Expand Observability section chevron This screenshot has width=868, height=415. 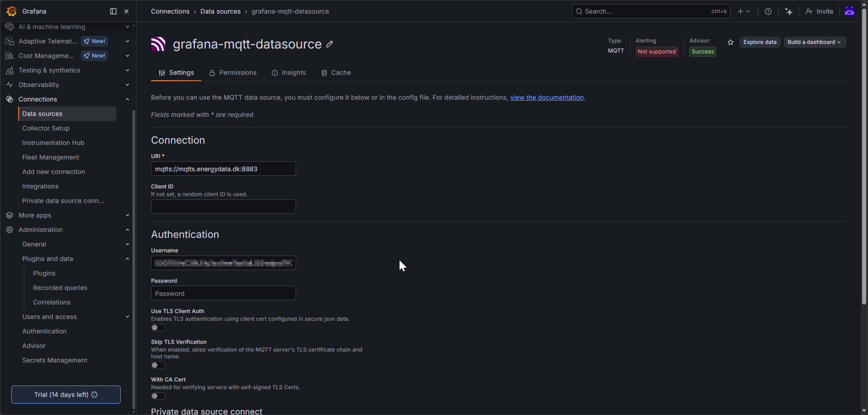pos(127,85)
